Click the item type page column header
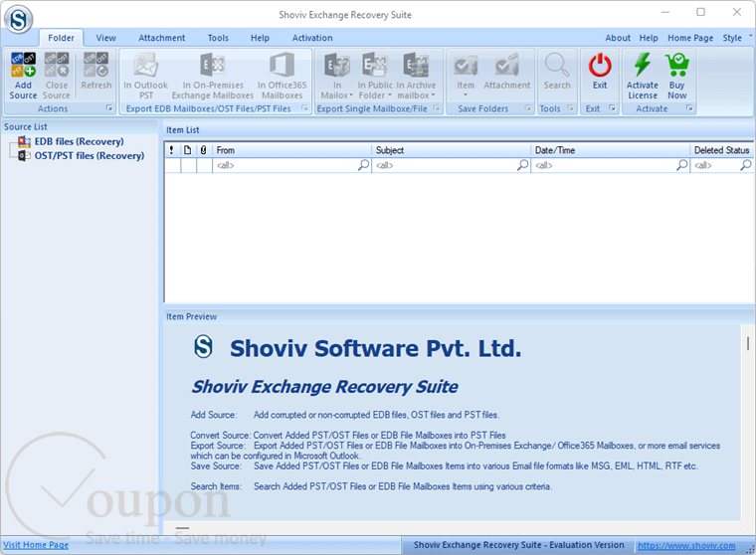Screen dimensions: 756x555 tap(188, 150)
